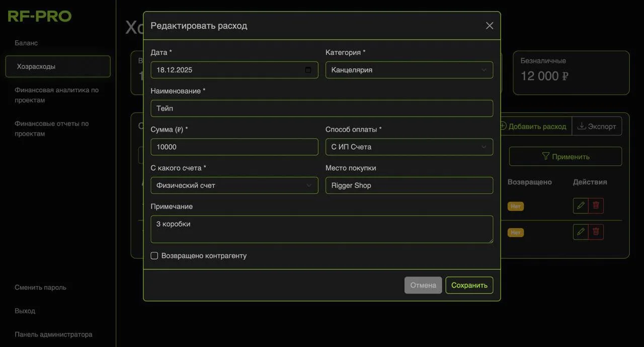Click the Сумма field with 10000

[234, 147]
